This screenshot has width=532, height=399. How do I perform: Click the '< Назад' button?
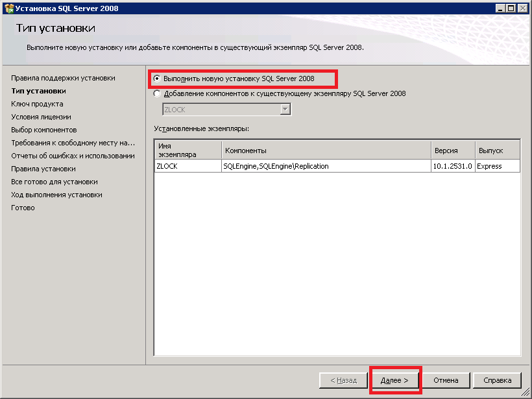pyautogui.click(x=343, y=380)
